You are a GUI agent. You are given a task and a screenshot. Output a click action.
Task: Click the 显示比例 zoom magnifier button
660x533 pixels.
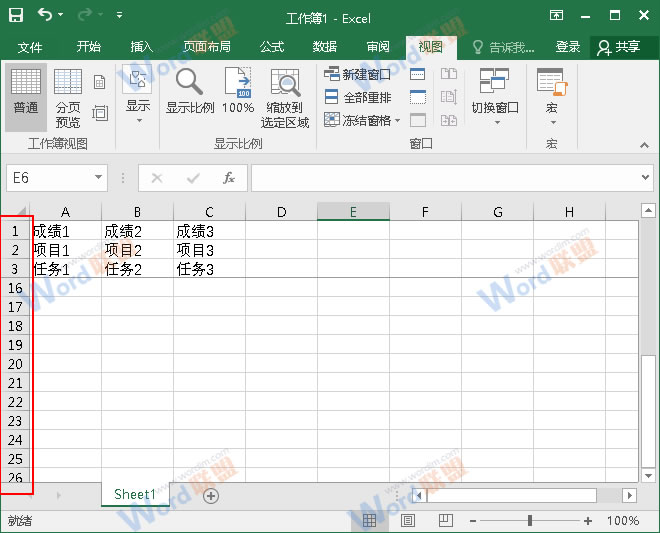click(x=189, y=91)
